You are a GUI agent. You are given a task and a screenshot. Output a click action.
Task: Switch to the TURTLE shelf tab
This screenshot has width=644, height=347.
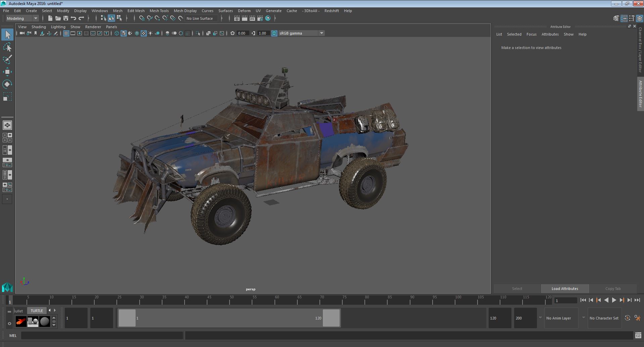[x=37, y=311]
